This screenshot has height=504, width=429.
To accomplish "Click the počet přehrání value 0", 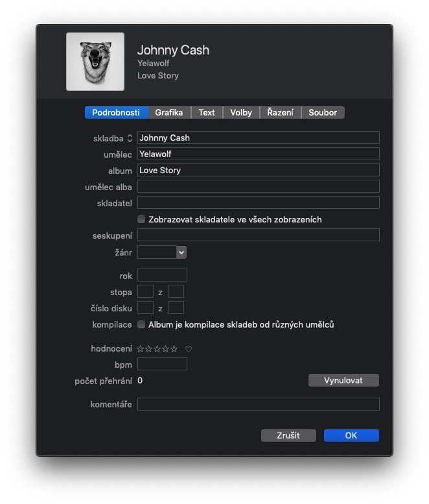I will tap(140, 381).
